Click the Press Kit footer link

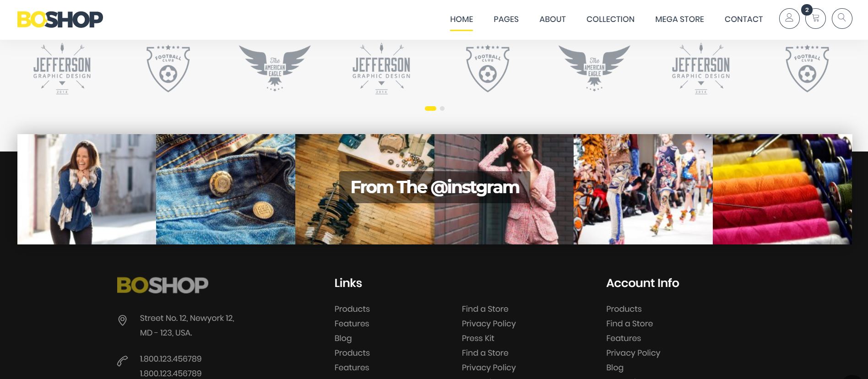coord(478,338)
